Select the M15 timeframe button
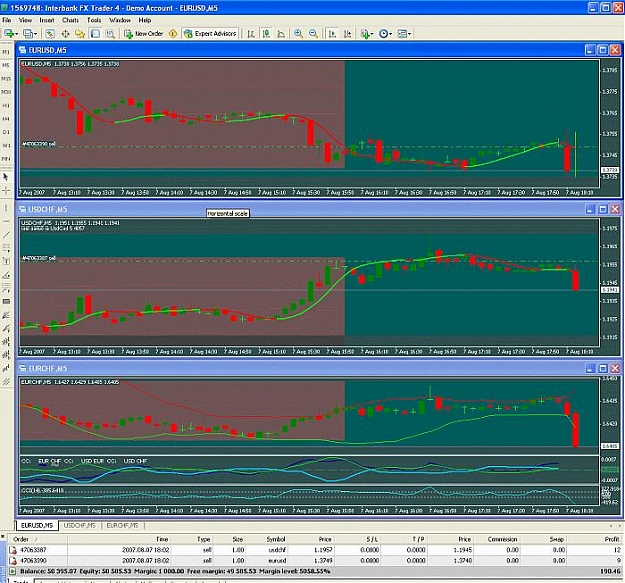This screenshot has height=583, width=625. click(x=6, y=79)
